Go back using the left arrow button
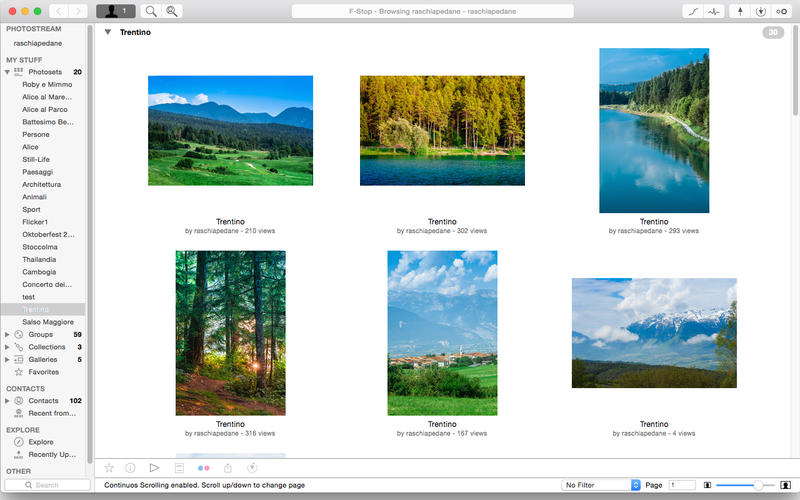 [x=57, y=11]
